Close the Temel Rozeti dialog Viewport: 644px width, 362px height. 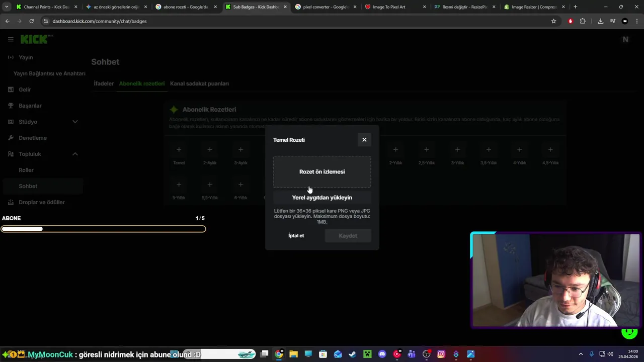(364, 140)
